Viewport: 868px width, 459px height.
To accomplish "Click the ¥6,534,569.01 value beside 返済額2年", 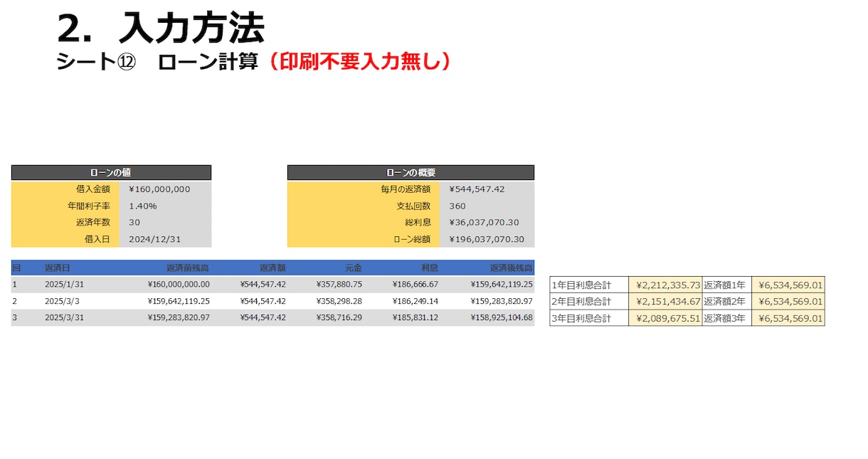I will point(788,302).
